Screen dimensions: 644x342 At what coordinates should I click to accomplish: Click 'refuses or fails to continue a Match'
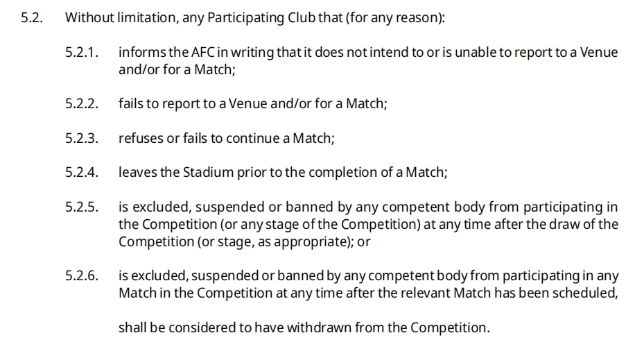point(226,138)
